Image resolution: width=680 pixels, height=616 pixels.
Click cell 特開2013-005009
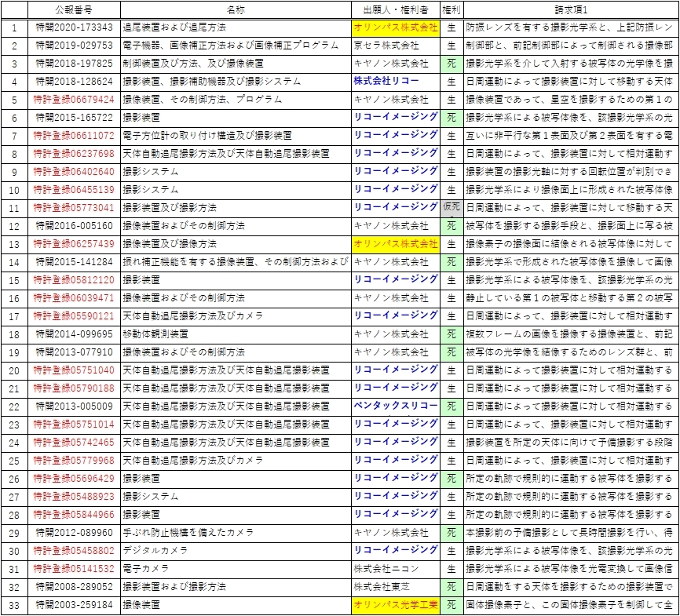click(74, 406)
